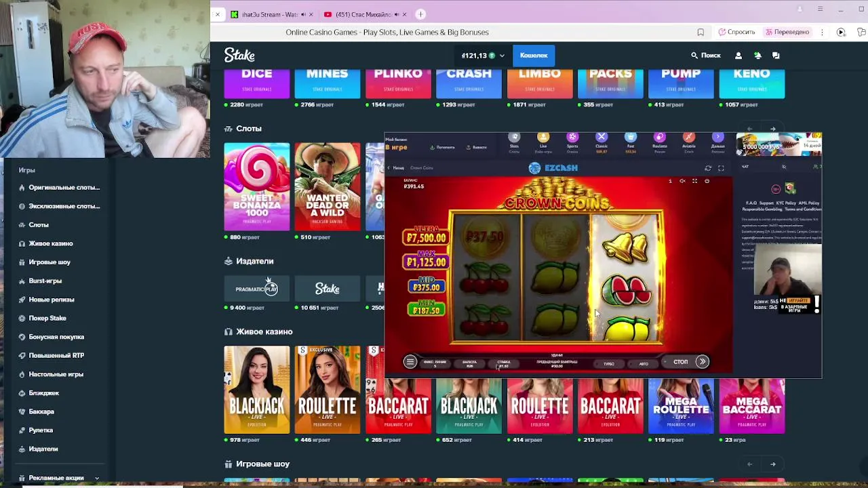Open the profile user icon in Stake header
The image size is (868, 488).
[x=738, y=56]
